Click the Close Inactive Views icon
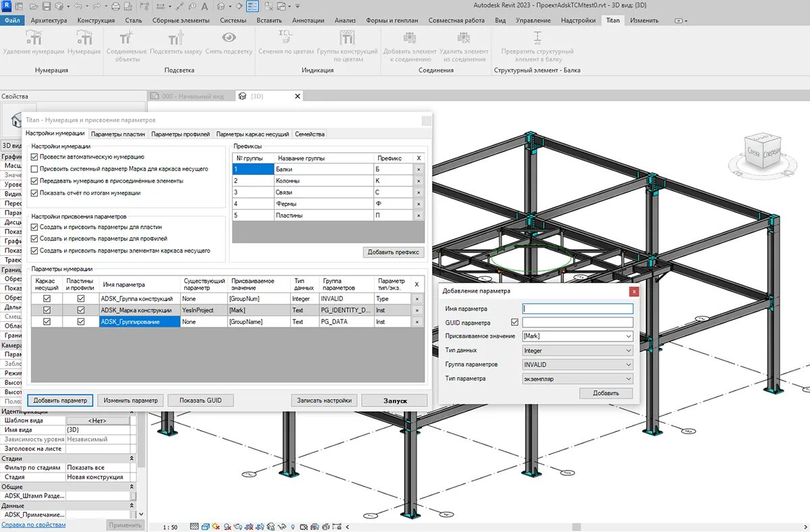Image resolution: width=810 pixels, height=532 pixels. pos(269,6)
